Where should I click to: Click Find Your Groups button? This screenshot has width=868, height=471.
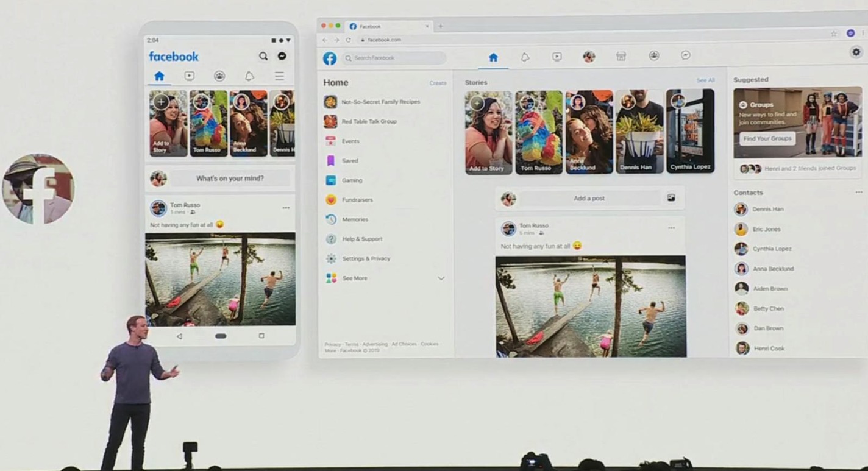coord(767,138)
